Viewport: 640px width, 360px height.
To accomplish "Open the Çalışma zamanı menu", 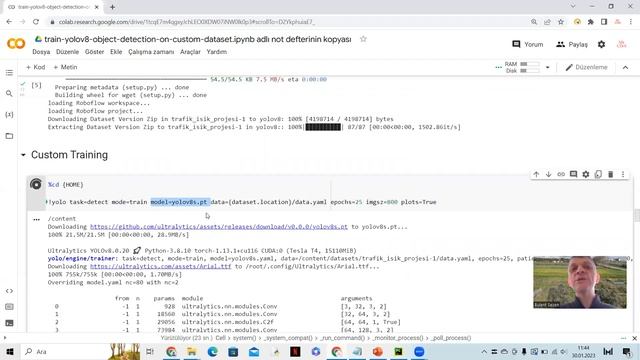I will click(151, 52).
